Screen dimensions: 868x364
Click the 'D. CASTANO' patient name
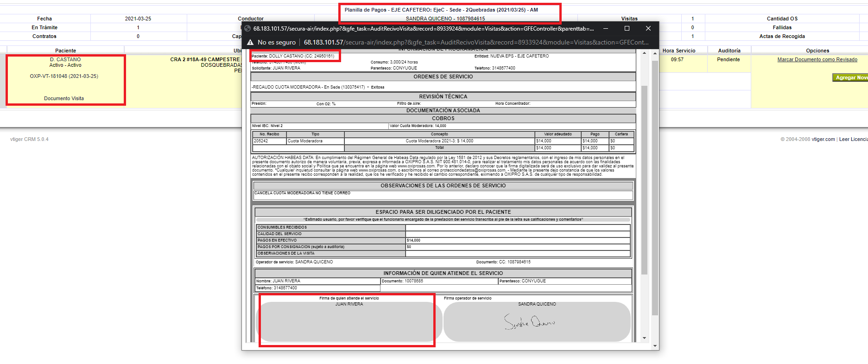[x=65, y=59]
